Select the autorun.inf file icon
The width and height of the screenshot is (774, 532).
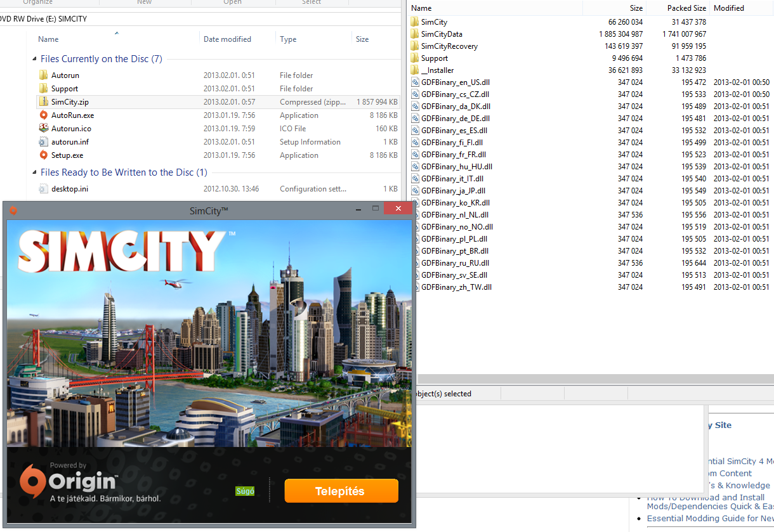pyautogui.click(x=43, y=142)
